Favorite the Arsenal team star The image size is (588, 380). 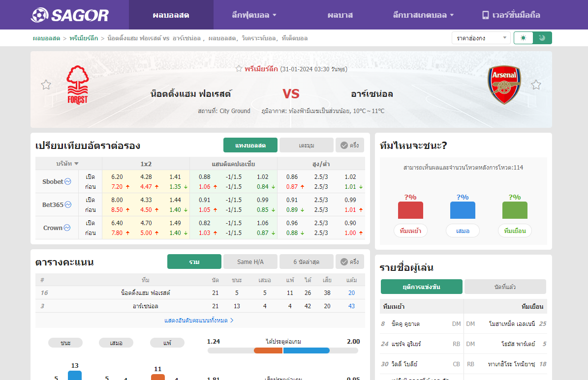(x=536, y=85)
